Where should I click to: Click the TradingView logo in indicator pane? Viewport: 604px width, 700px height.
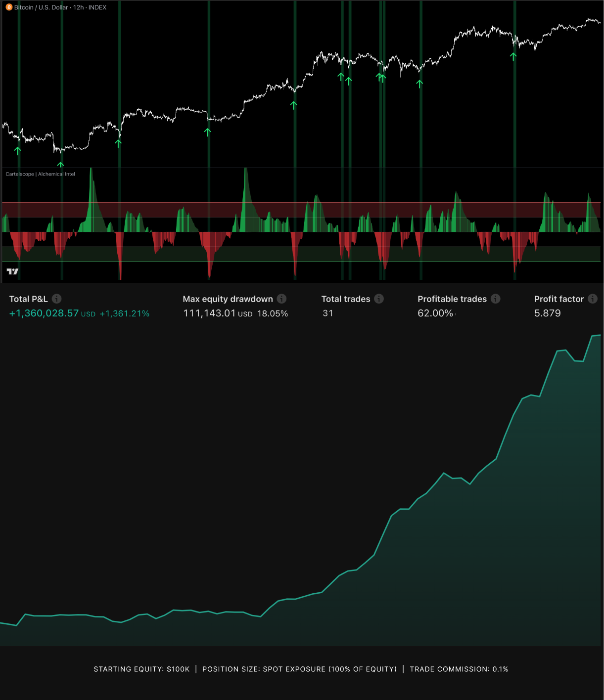tap(12, 271)
